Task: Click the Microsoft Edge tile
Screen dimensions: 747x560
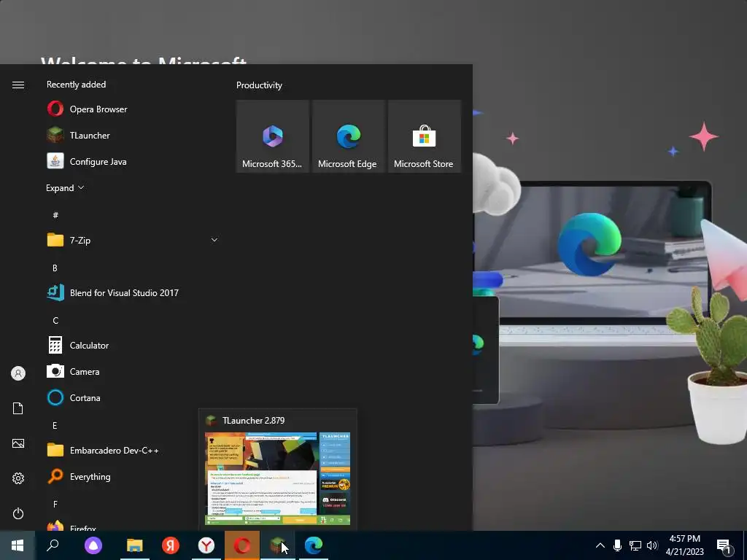Action: [348, 136]
